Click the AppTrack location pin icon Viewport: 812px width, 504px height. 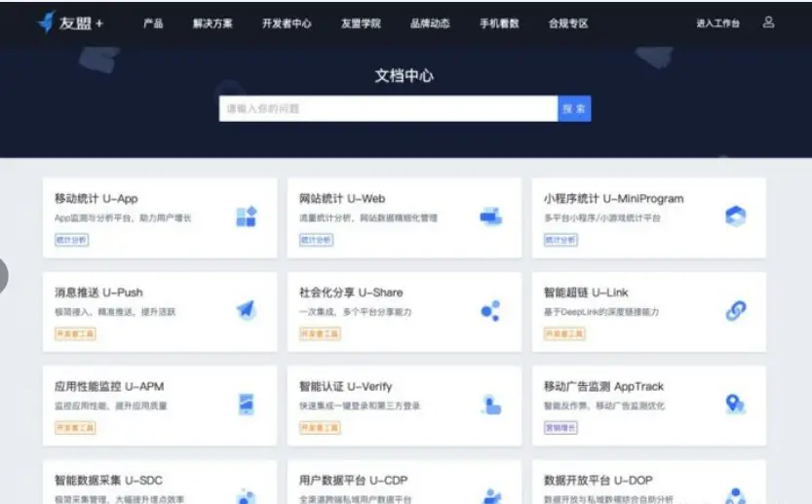[x=735, y=404]
